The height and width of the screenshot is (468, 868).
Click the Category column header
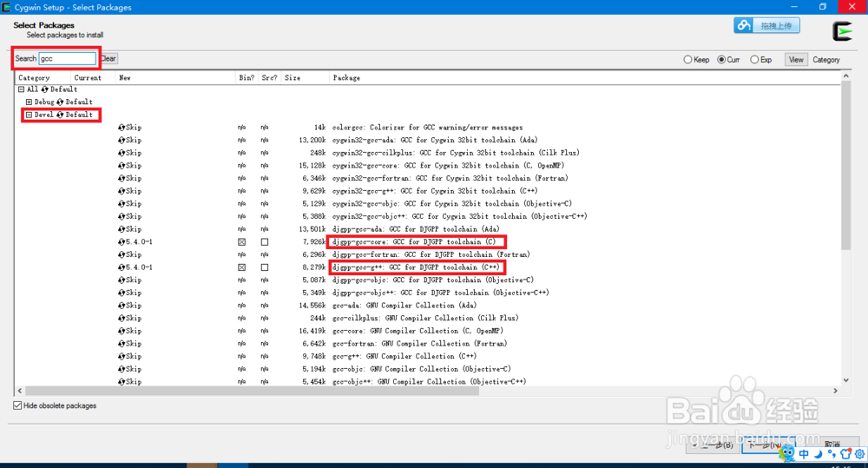[x=43, y=77]
